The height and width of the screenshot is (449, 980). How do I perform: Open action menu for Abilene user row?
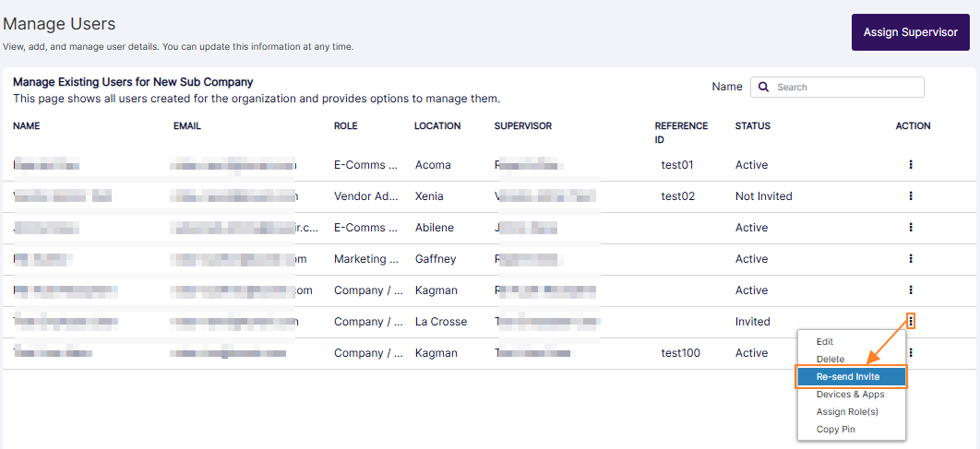tap(911, 228)
